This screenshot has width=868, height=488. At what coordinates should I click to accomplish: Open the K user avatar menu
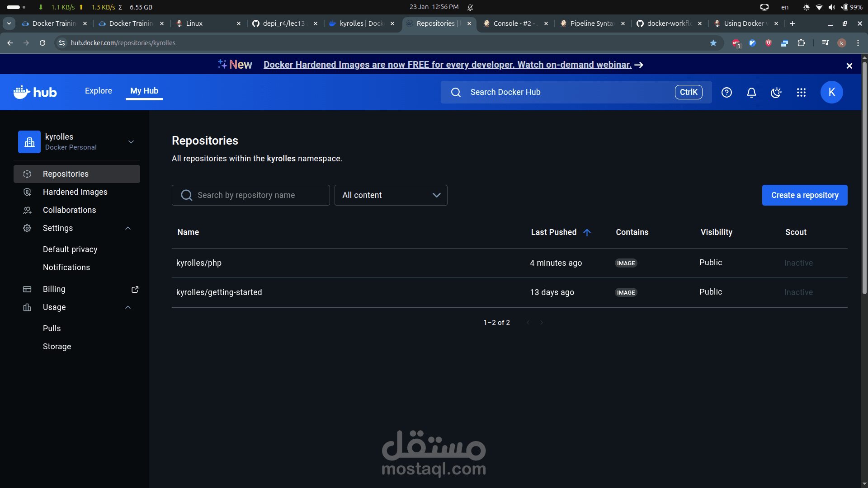831,92
